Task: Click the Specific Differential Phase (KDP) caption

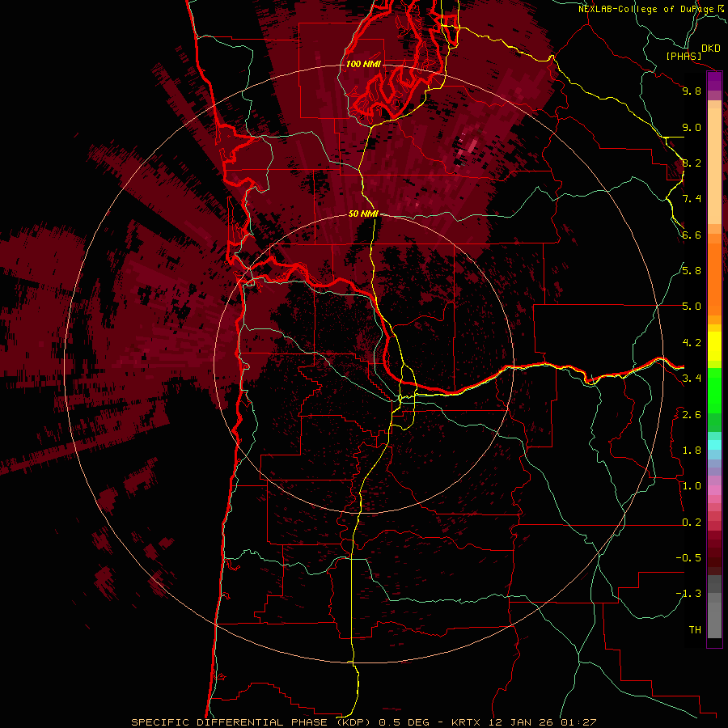Action: point(253,722)
